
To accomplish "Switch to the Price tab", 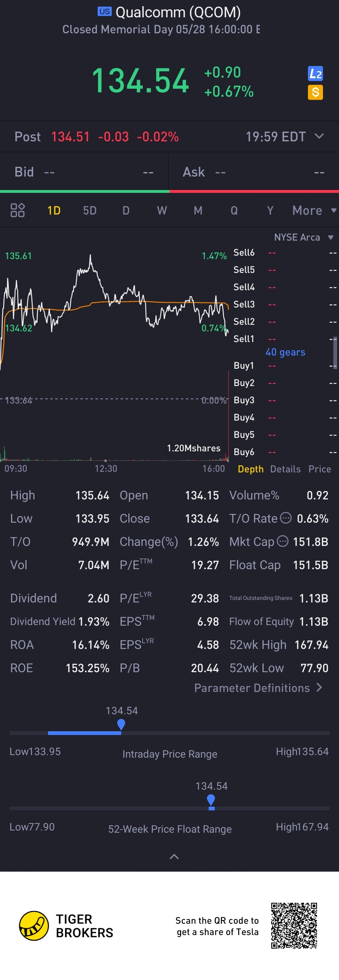I will click(320, 469).
